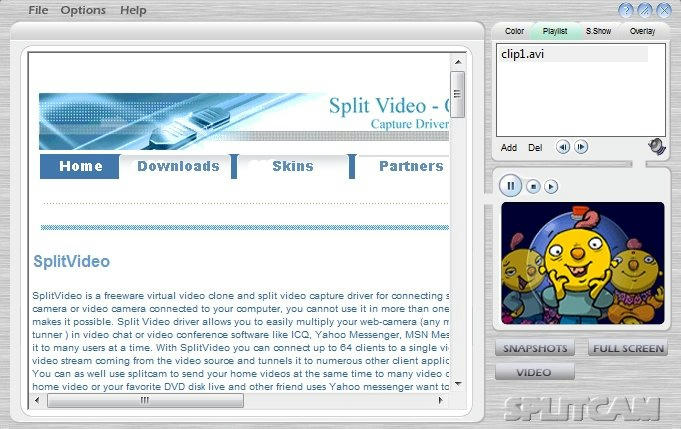681x429 pixels.
Task: Click Add to add a playlist file
Action: 509,148
